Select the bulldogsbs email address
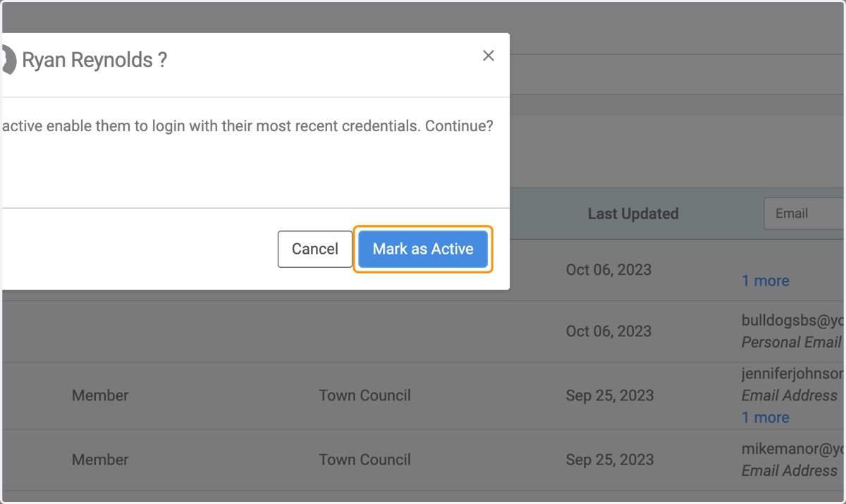 coord(792,320)
